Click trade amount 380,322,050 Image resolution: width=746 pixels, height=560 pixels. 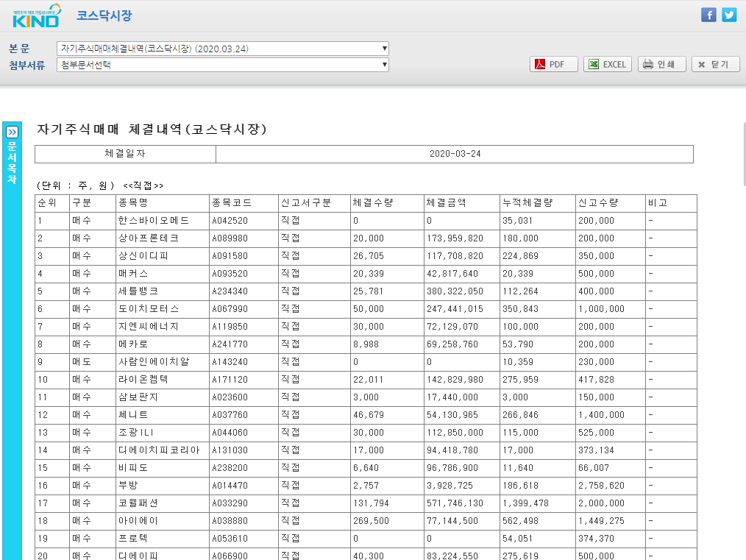tap(455, 291)
